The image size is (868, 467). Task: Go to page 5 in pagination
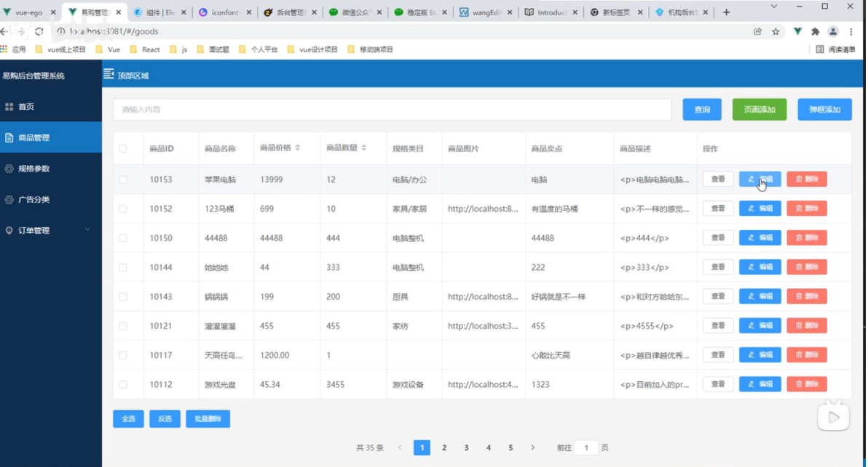pos(510,447)
